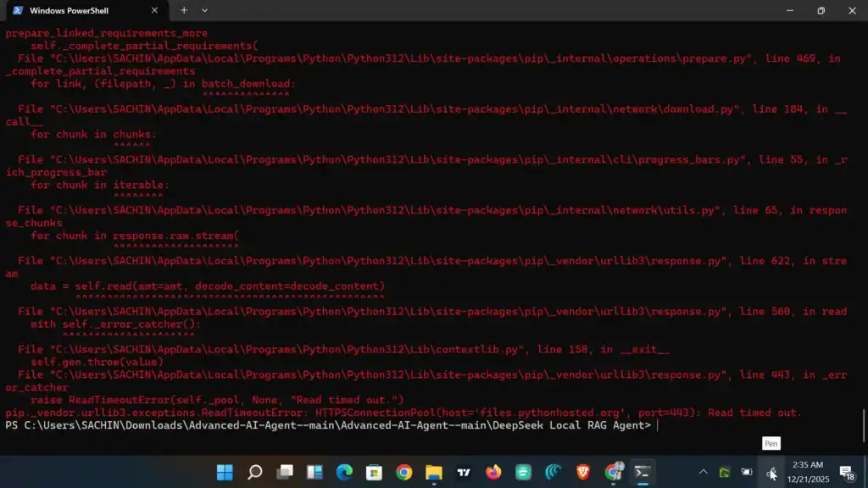Open the Windows Start menu
The width and height of the screenshot is (868, 488).
pyautogui.click(x=225, y=472)
